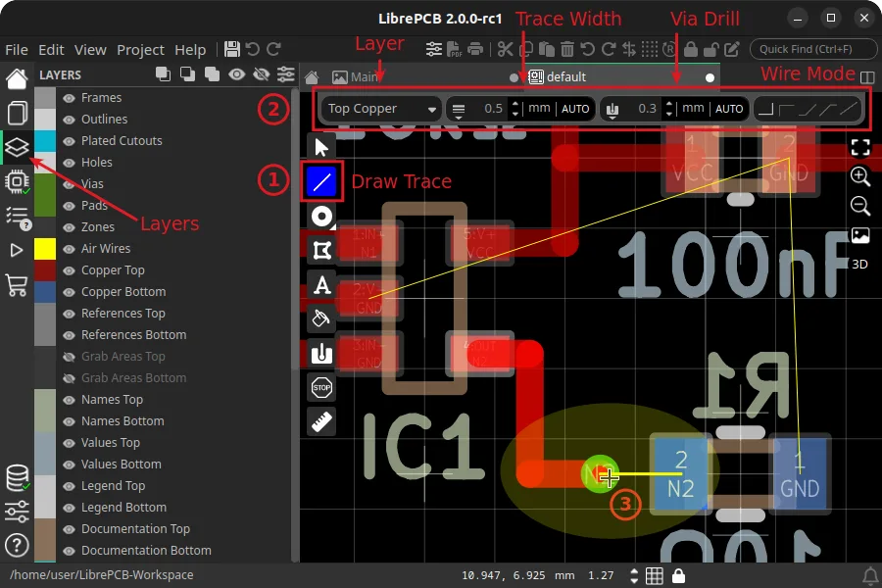Viewport: 882px width, 588px height.
Task: Select the Draw Polygon tool
Action: coord(321,251)
